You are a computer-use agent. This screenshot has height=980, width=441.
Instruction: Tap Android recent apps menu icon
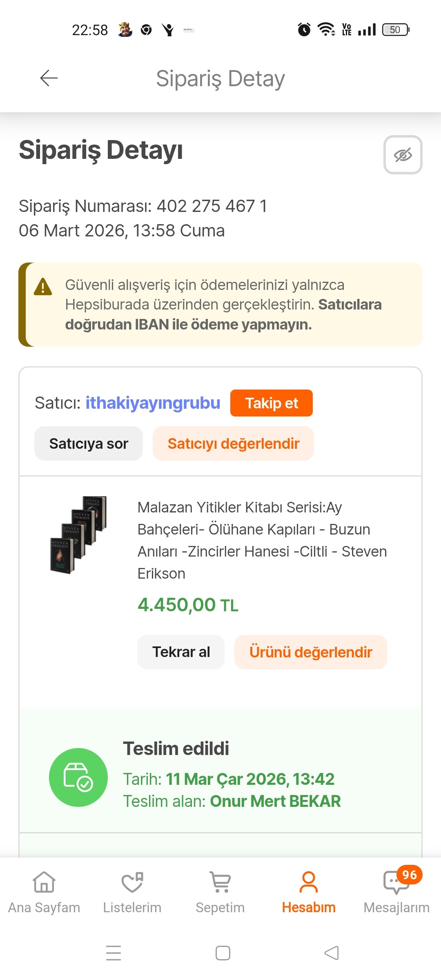pos(114,953)
